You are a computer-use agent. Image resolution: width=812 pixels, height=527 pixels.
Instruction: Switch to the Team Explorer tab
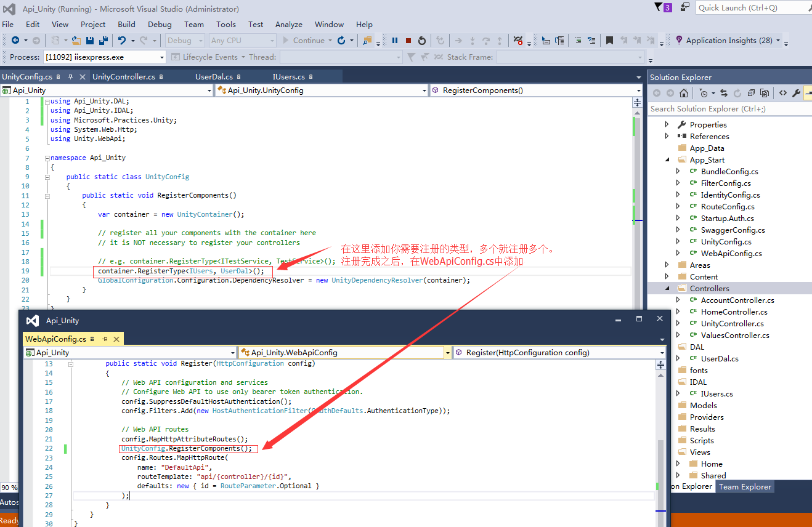745,487
